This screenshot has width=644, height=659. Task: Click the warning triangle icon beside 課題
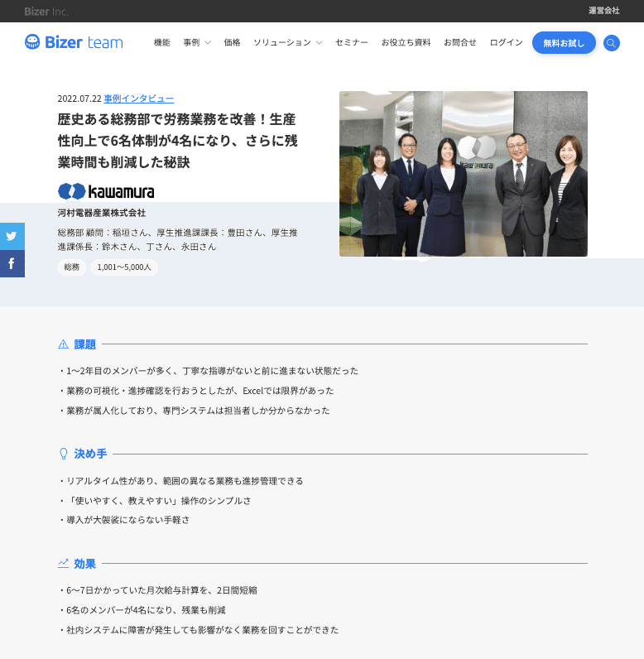tap(63, 344)
